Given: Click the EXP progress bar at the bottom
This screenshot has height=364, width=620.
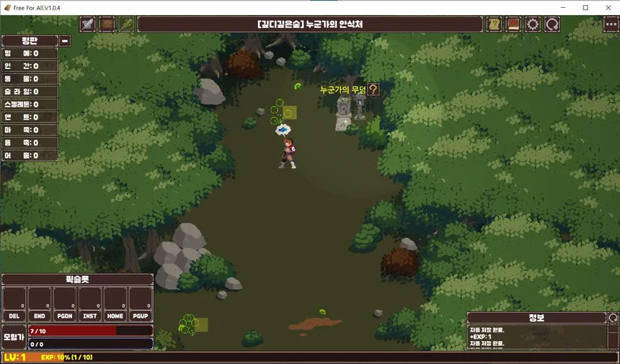Looking at the screenshot, I should [310, 358].
